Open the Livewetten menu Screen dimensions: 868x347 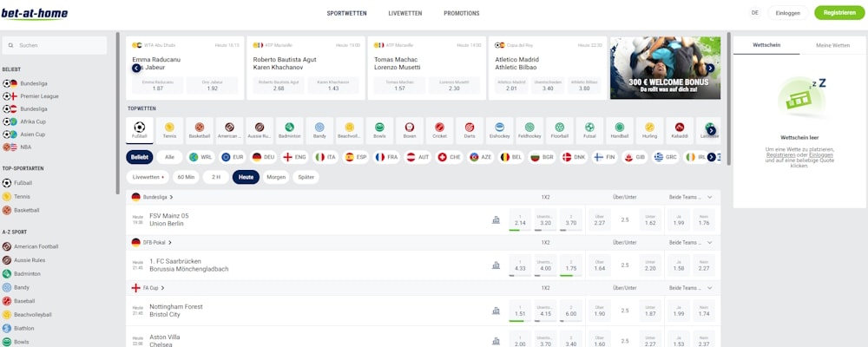tap(405, 13)
